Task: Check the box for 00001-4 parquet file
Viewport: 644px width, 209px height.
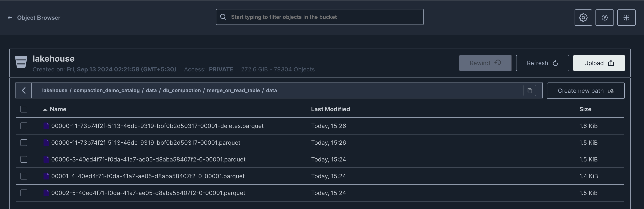Action: (24, 176)
